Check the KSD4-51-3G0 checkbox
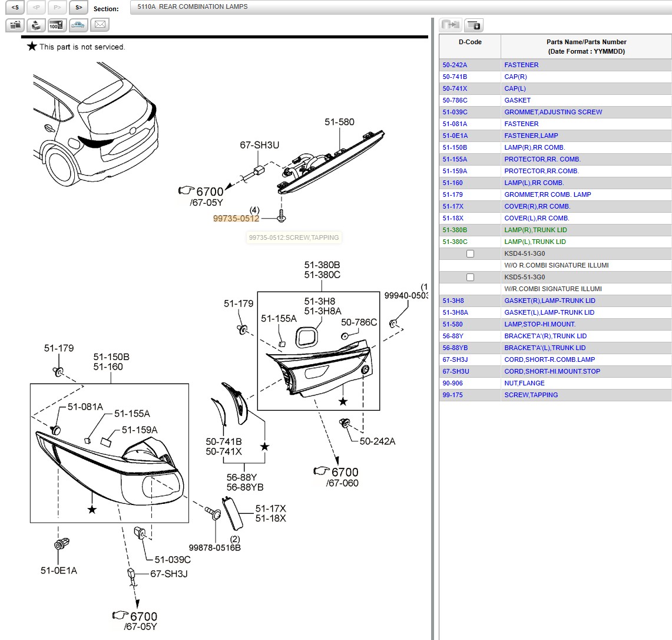This screenshot has height=640, width=672. click(x=470, y=253)
